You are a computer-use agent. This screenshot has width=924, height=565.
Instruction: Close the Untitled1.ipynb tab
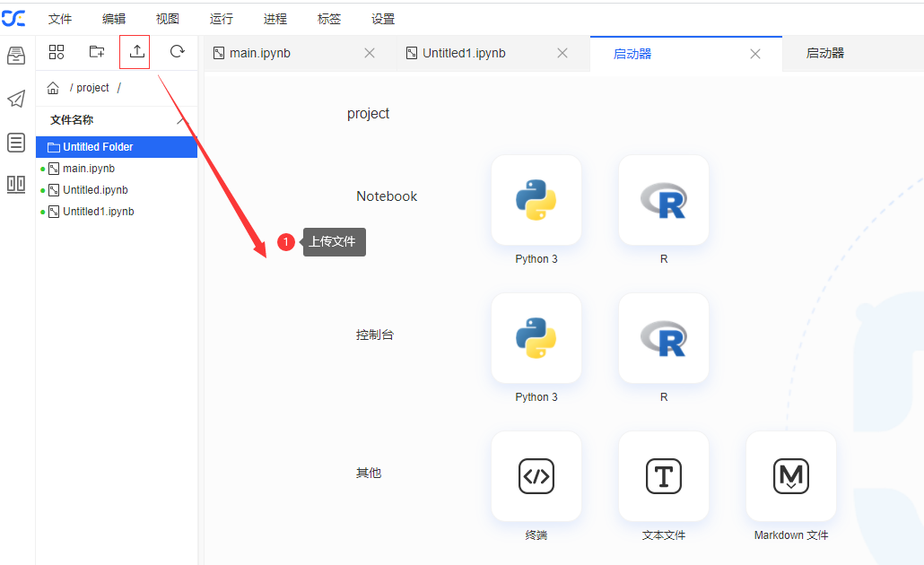(562, 54)
